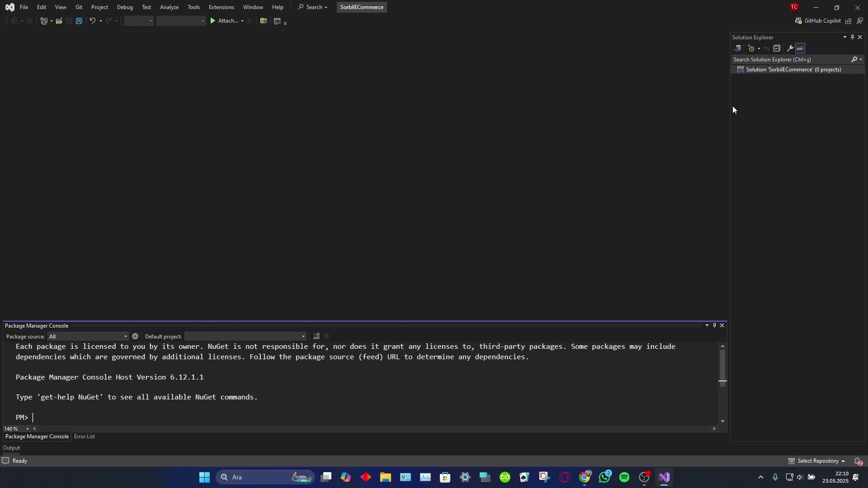
Task: Open the Git menu
Action: 79,7
